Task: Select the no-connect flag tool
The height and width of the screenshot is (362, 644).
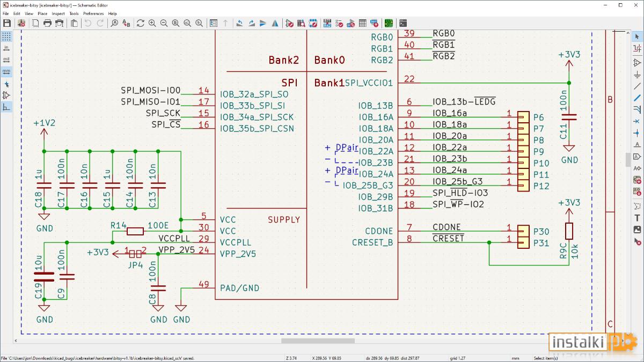Action: pos(637,121)
